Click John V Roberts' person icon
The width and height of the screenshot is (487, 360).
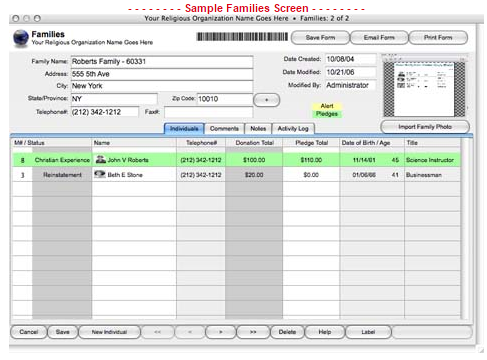point(100,159)
